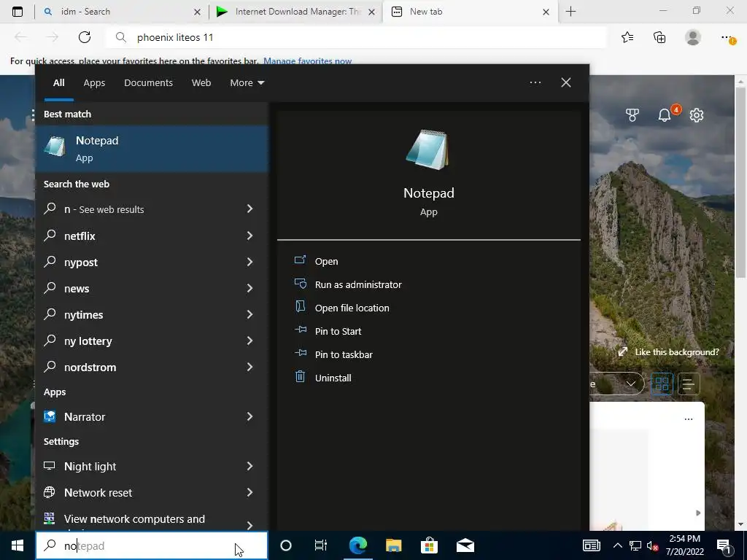Open the Network reset setting result
Screen dimensions: 747x560
pyautogui.click(x=152, y=492)
